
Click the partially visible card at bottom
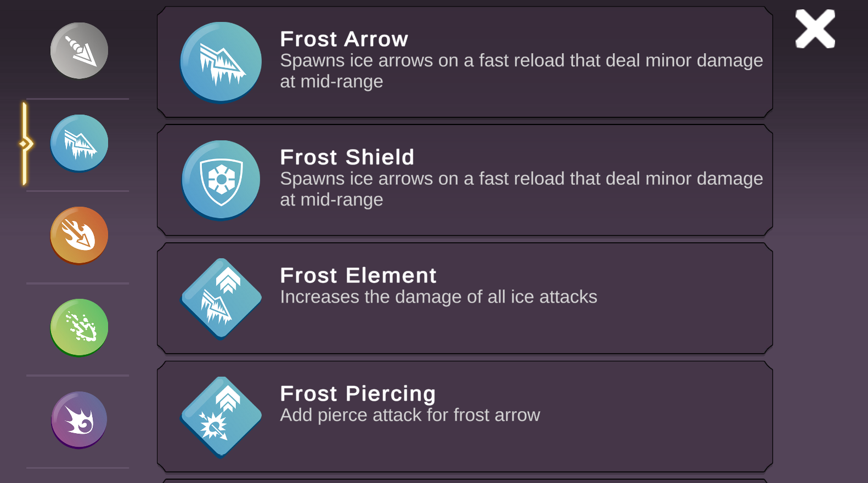(464, 481)
